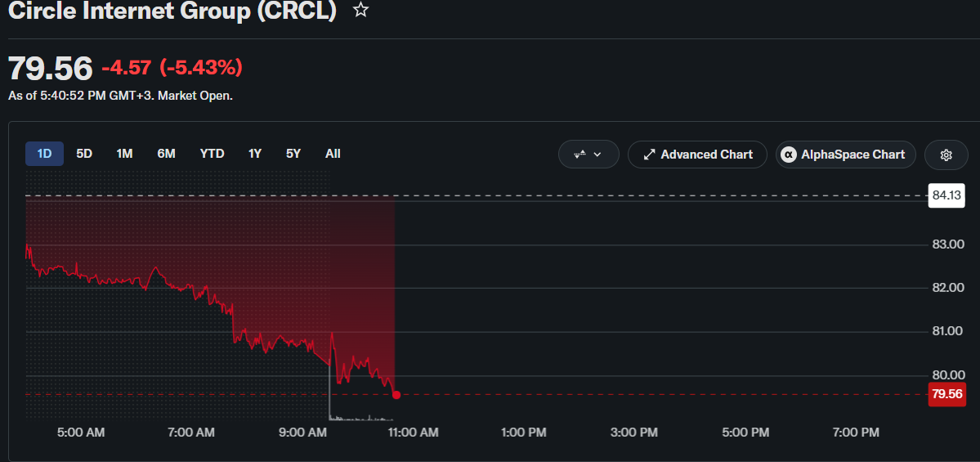Image resolution: width=980 pixels, height=462 pixels.
Task: Choose the YTD time range
Action: [x=212, y=154]
